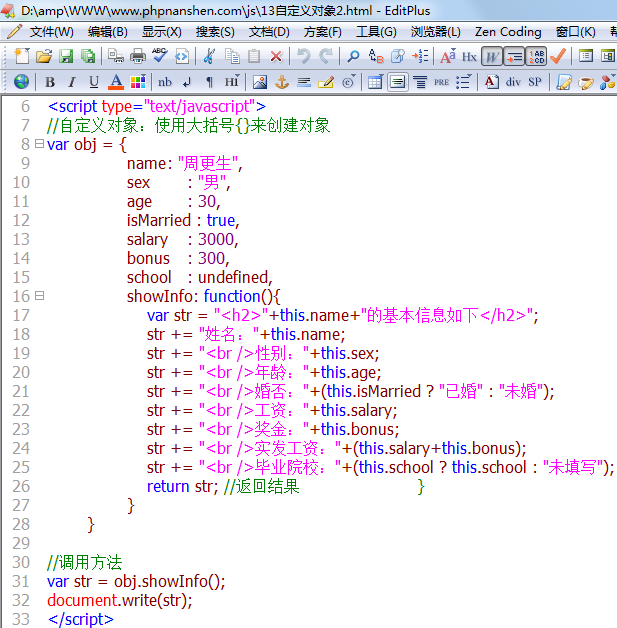This screenshot has height=628, width=617.
Task: Click the text "isMarried" on line 12
Action: (x=159, y=220)
